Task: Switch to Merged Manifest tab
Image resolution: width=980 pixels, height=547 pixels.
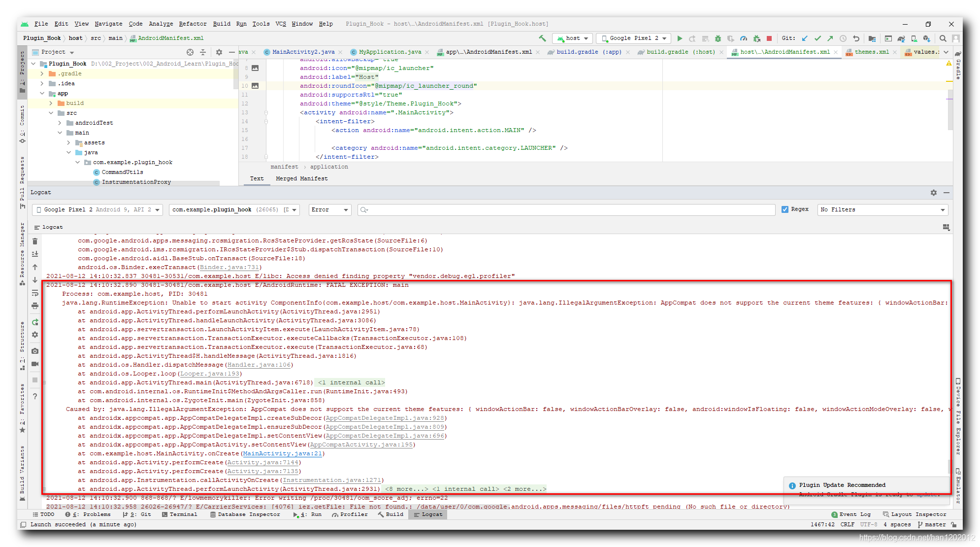Action: click(302, 179)
